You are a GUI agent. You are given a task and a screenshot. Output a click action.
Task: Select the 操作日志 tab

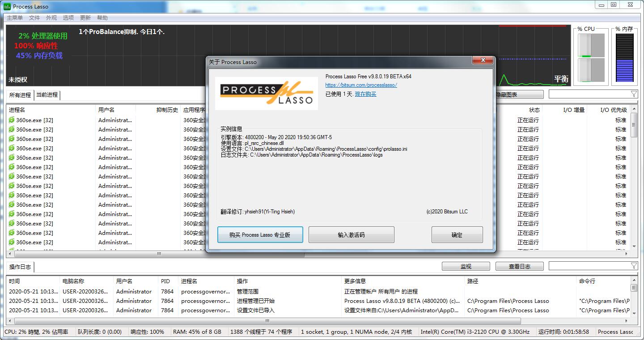[21, 267]
